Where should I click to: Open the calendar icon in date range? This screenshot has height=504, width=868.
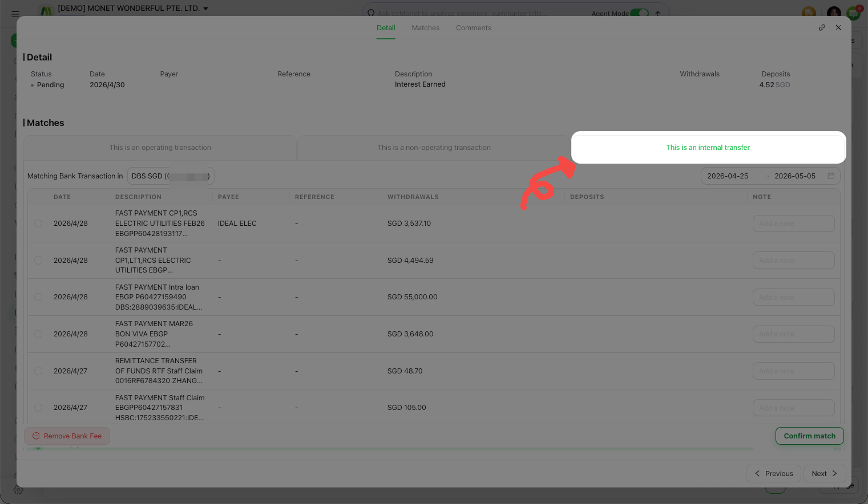point(831,176)
